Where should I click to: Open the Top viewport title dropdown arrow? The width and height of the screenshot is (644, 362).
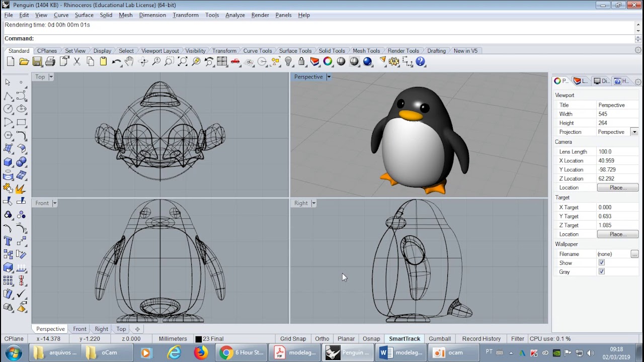[x=51, y=77]
